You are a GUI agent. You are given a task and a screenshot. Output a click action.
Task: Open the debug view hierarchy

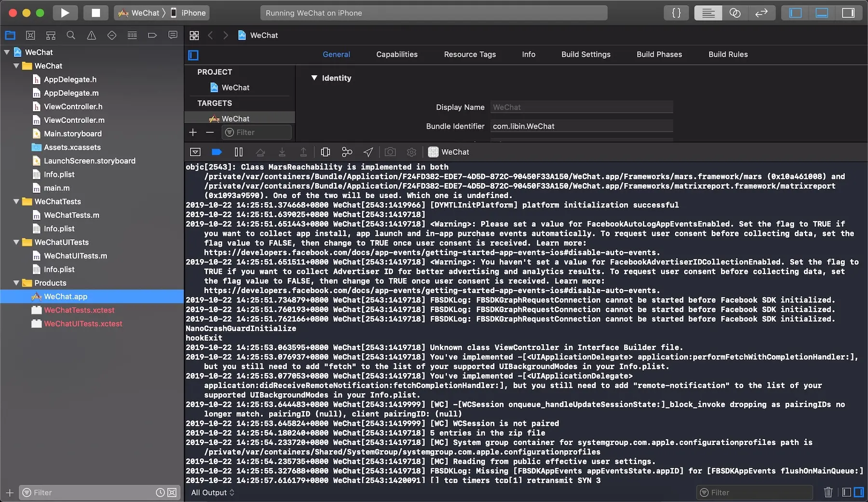(x=325, y=152)
